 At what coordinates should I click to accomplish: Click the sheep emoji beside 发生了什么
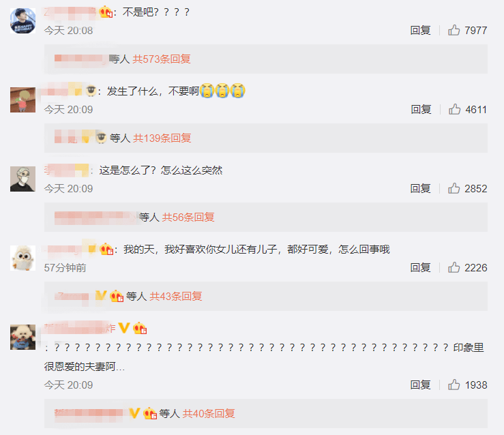click(91, 91)
